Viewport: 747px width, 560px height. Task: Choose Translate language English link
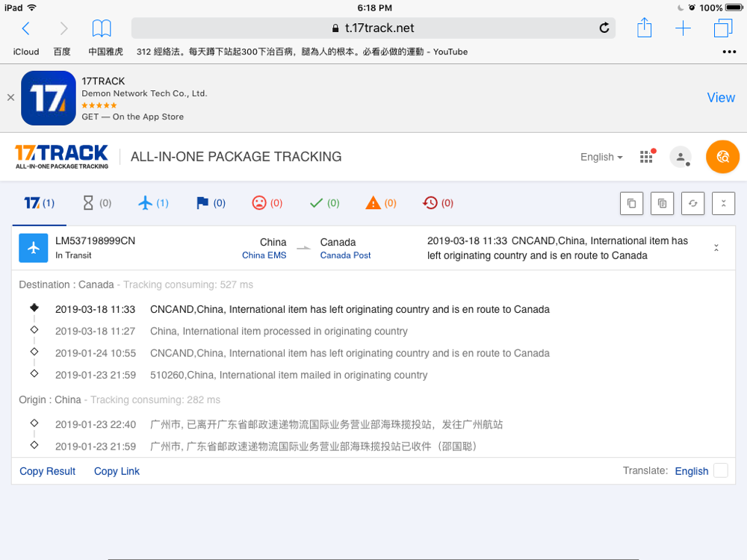691,471
